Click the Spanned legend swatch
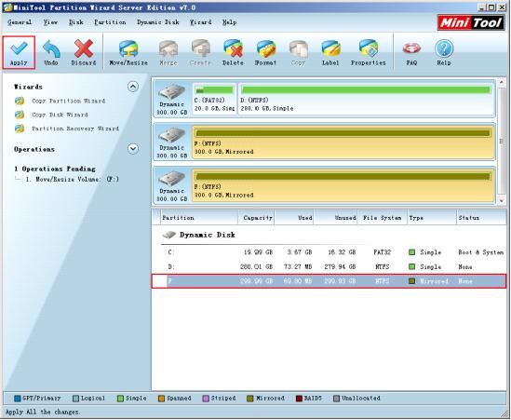Image resolution: width=511 pixels, height=420 pixels. [x=161, y=399]
